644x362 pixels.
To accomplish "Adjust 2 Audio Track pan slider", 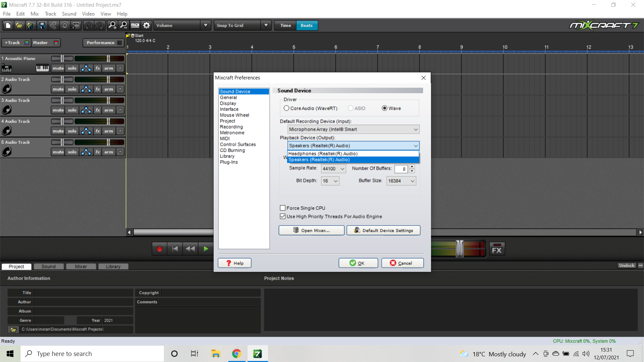I will [62, 79].
